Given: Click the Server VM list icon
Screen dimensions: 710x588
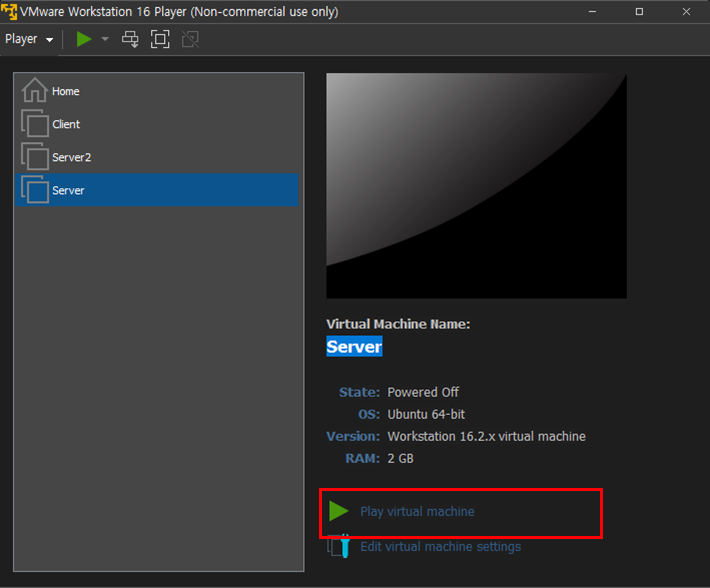Looking at the screenshot, I should point(35,189).
